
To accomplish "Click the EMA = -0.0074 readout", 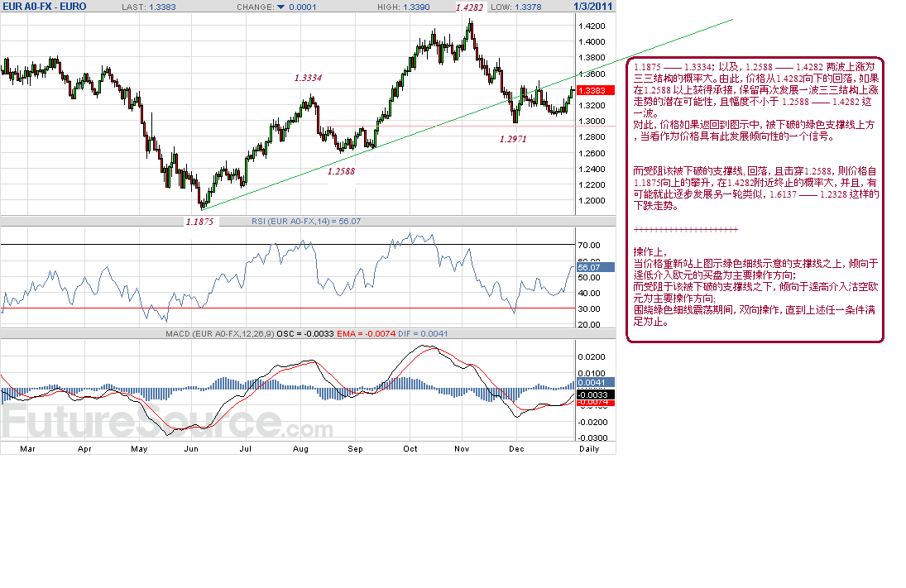I will coord(367,334).
